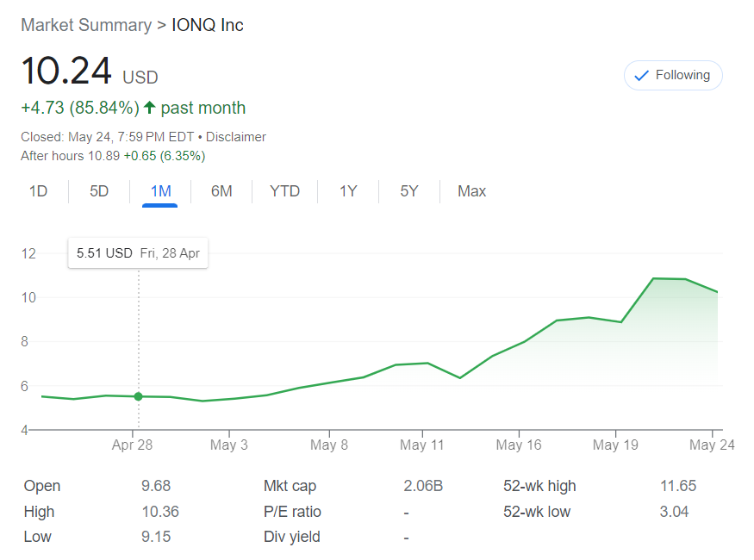The height and width of the screenshot is (560, 754).
Task: Click the y-axis label 10
Action: [x=28, y=297]
